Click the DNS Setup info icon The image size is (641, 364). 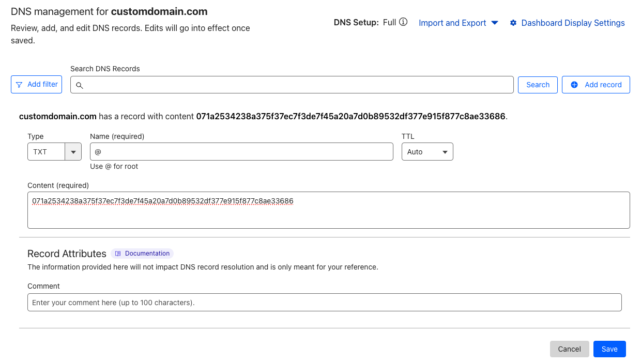point(404,22)
